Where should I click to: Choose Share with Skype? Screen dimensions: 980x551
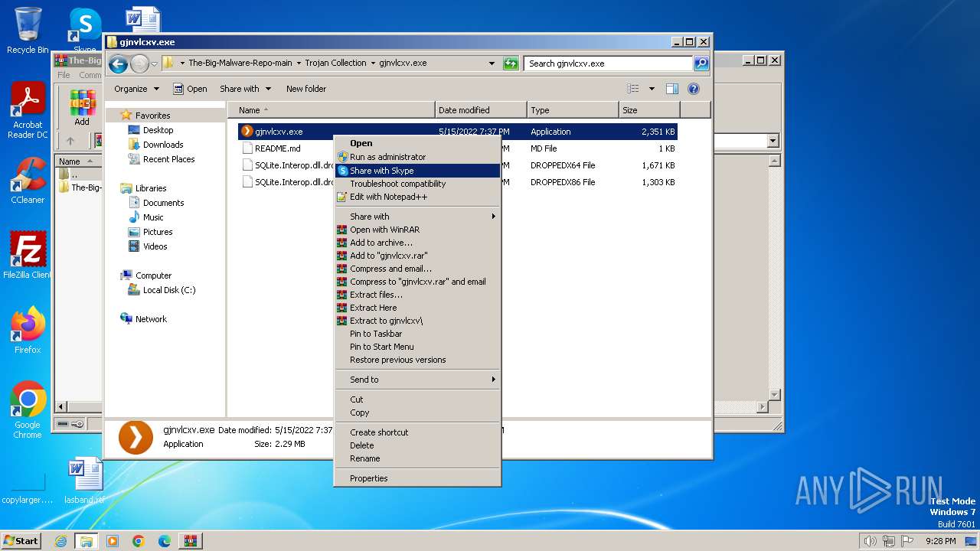tap(417, 171)
